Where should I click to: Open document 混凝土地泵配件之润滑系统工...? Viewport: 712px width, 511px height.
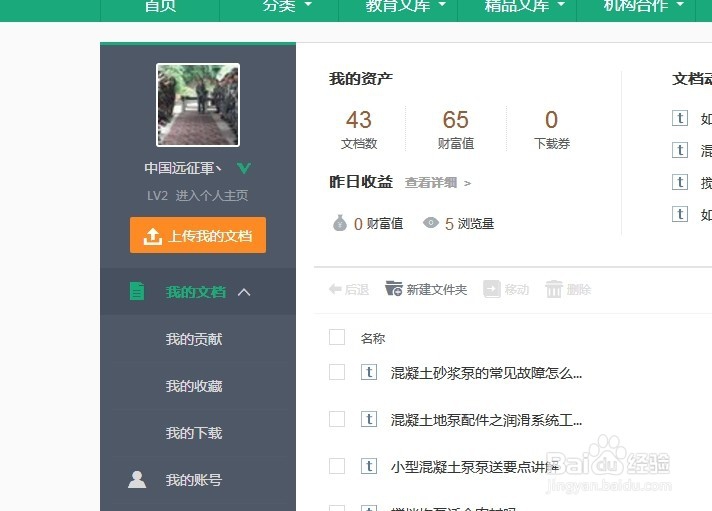pos(486,420)
